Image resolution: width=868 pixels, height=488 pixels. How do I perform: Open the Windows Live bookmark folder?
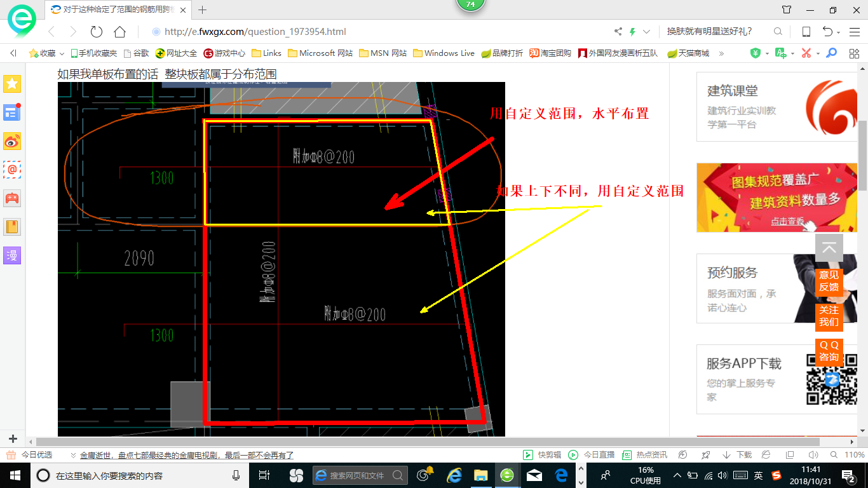coord(444,53)
